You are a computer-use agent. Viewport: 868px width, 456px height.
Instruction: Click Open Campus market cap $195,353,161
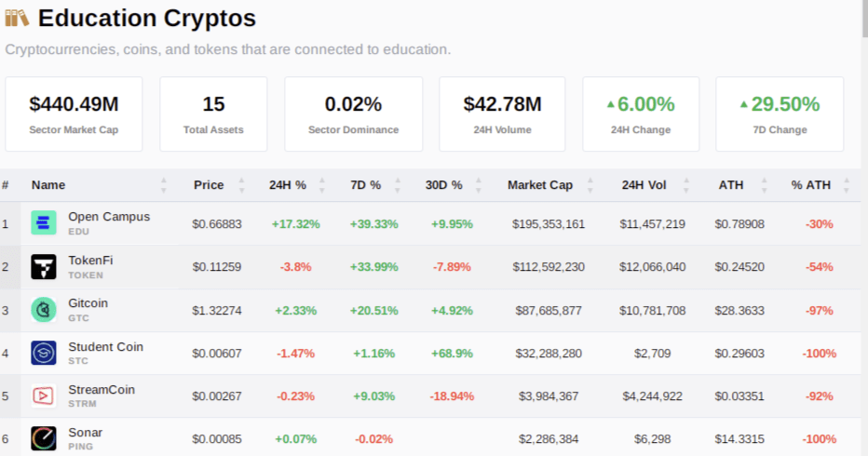click(x=548, y=224)
